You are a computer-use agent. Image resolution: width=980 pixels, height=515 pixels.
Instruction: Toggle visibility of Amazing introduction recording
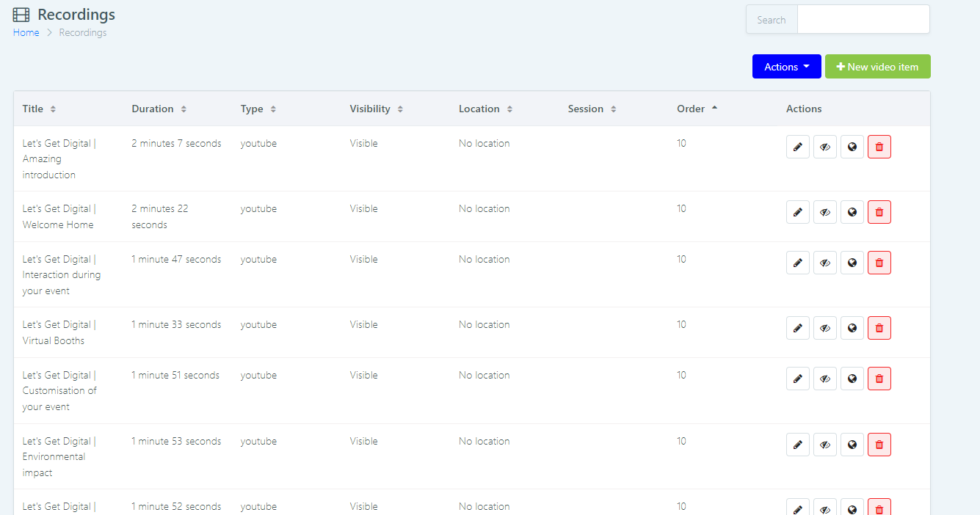pos(825,147)
